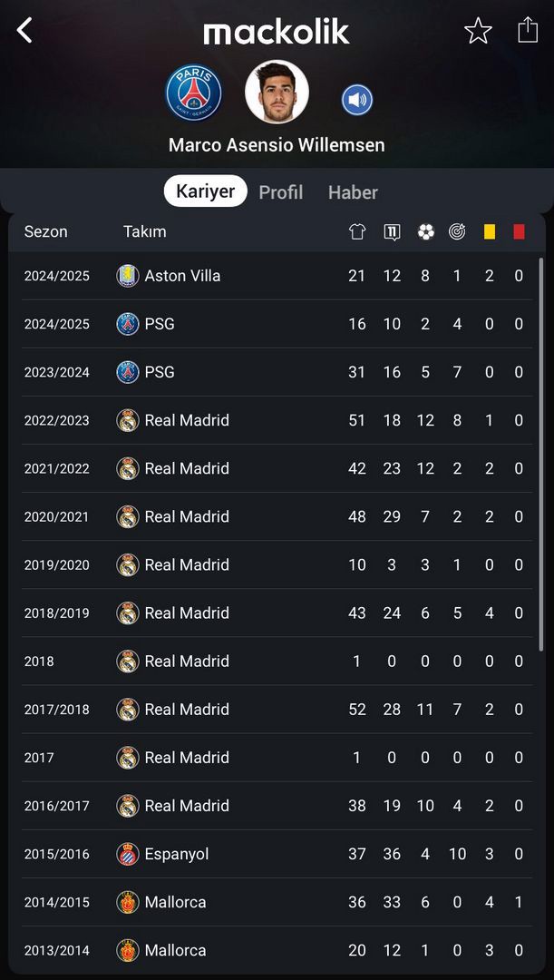Click the football goals column icon
The width and height of the screenshot is (554, 980).
[x=426, y=232]
